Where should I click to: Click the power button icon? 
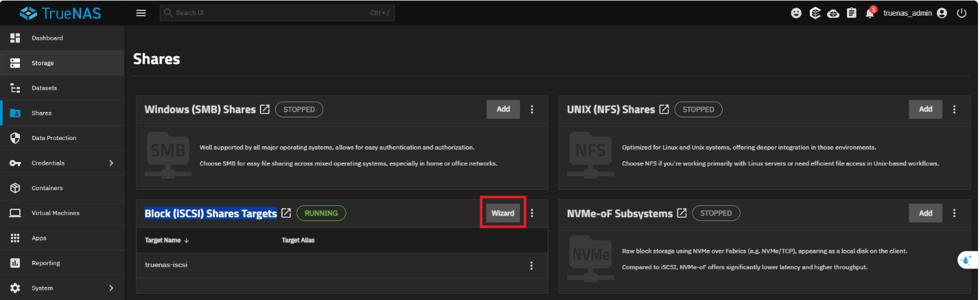(961, 13)
